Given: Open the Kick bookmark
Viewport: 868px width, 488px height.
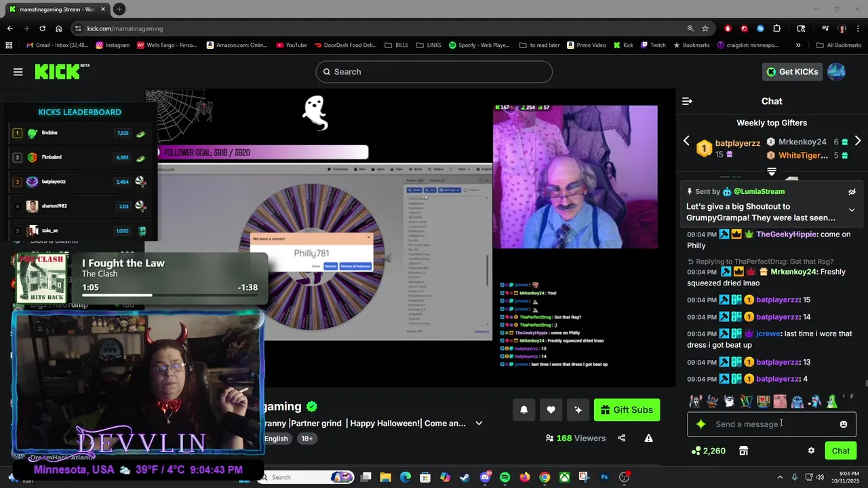Looking at the screenshot, I should click(623, 45).
